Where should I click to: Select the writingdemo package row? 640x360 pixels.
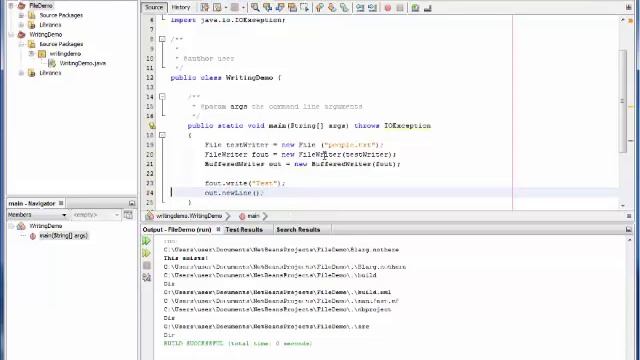(x=65, y=54)
